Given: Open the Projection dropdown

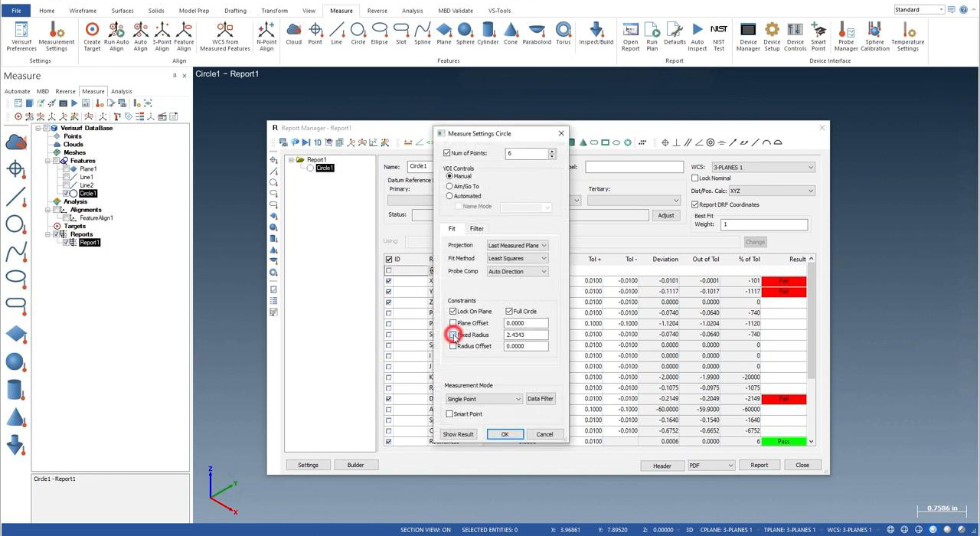Looking at the screenshot, I should click(x=517, y=246).
